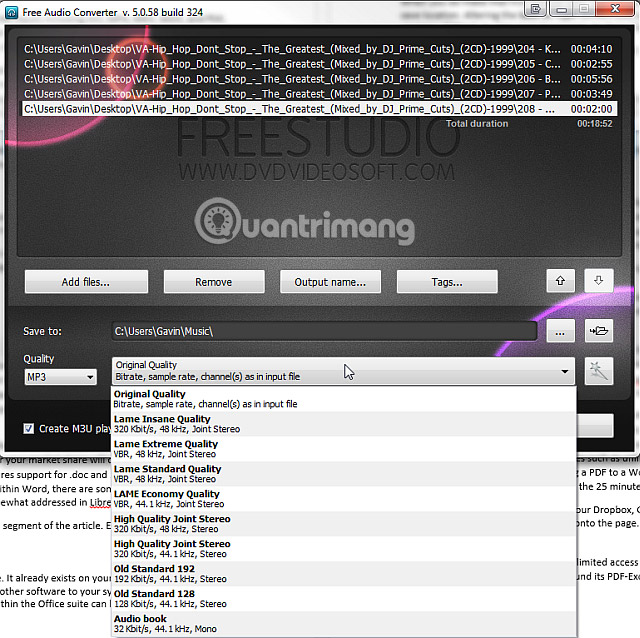Pick the Audio book preset
640x638 pixels.
[x=344, y=623]
